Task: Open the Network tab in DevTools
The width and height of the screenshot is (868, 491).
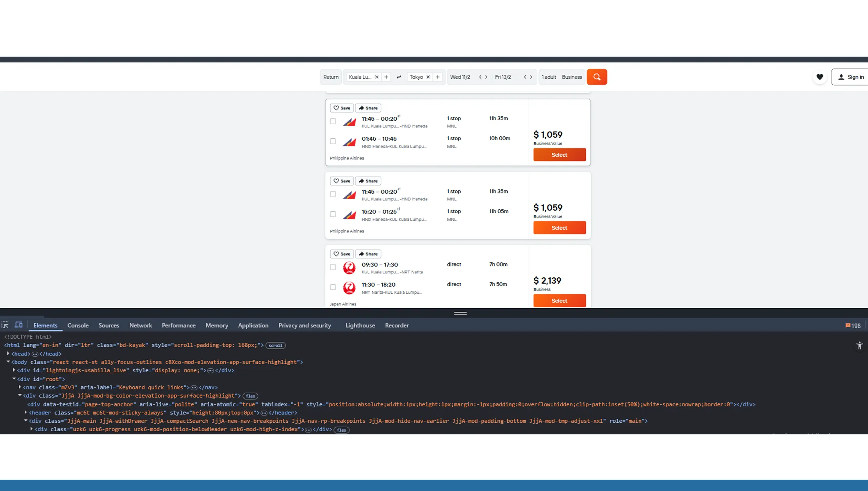Action: click(141, 325)
